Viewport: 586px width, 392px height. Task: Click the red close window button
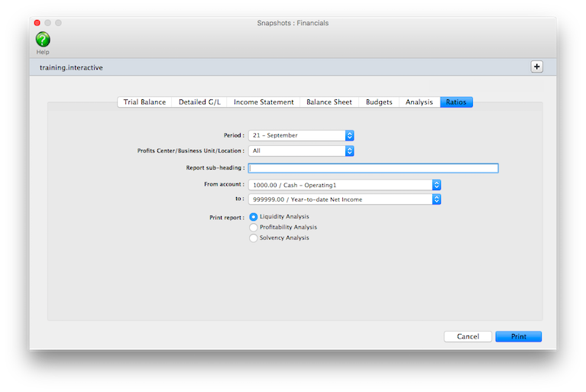37,23
